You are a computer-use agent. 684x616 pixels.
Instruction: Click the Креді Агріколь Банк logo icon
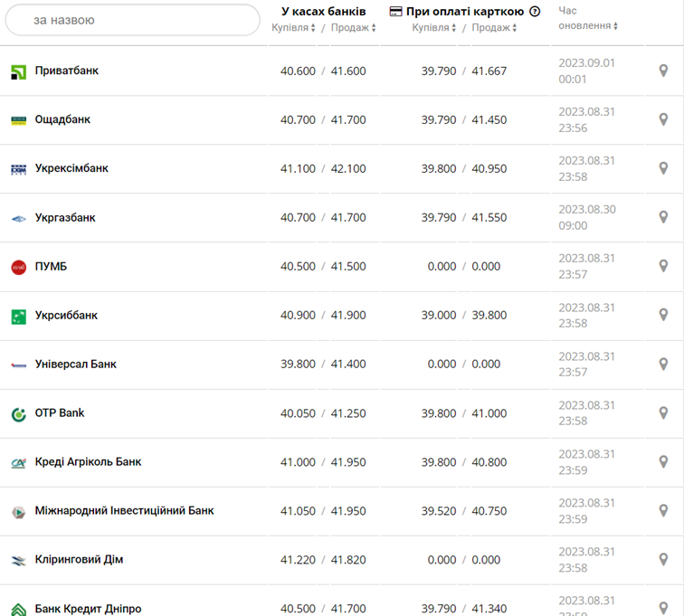pos(18,462)
